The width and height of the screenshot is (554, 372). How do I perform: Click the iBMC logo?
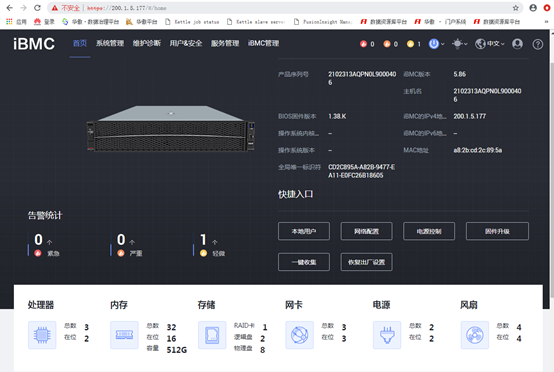[x=34, y=44]
